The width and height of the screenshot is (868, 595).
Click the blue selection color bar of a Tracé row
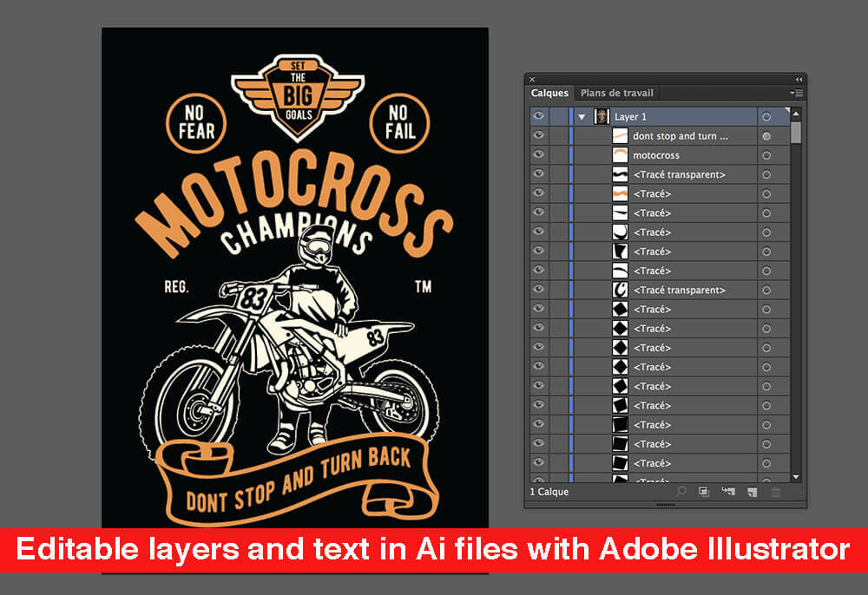coord(570,193)
